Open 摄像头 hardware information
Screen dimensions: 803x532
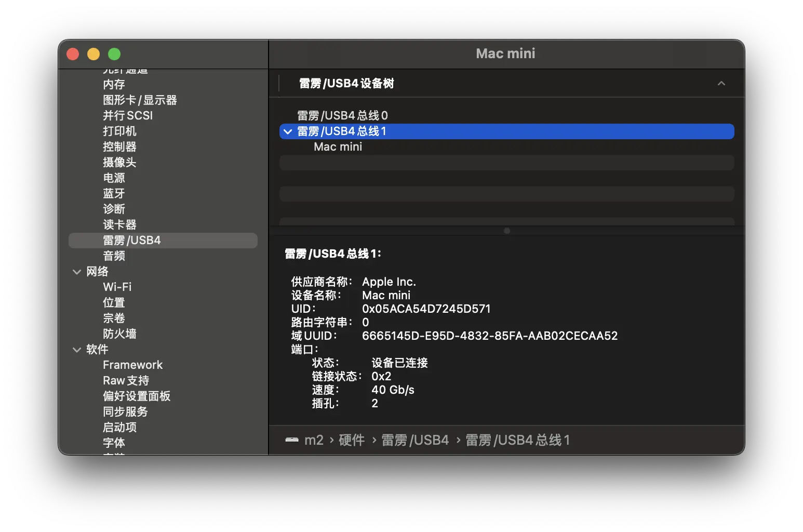pos(119,162)
